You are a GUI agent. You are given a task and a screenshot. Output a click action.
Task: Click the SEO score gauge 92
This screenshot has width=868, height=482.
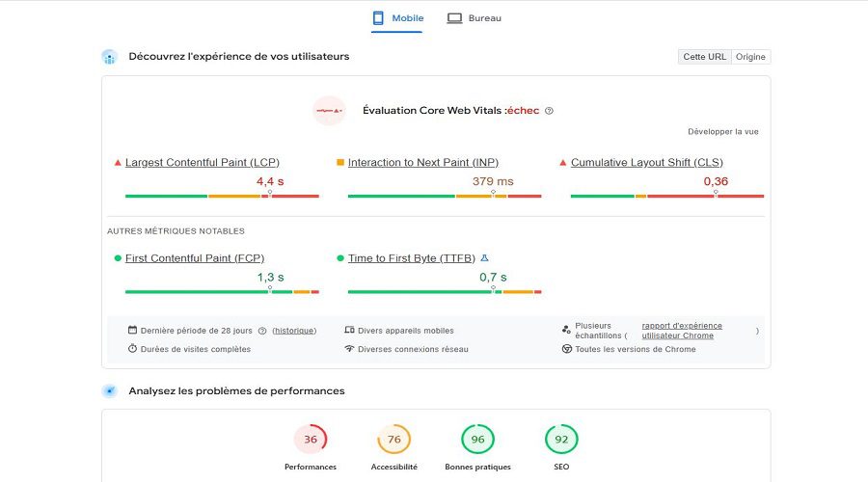tap(561, 440)
